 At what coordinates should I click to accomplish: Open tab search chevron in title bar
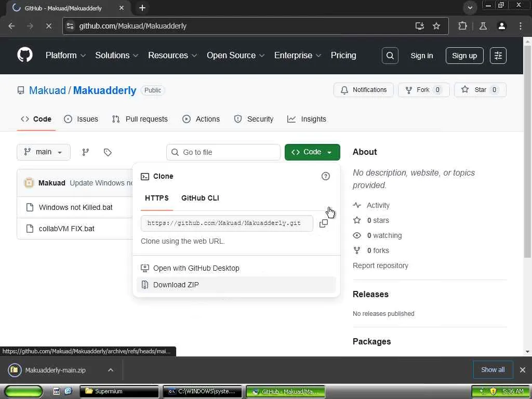point(470,8)
